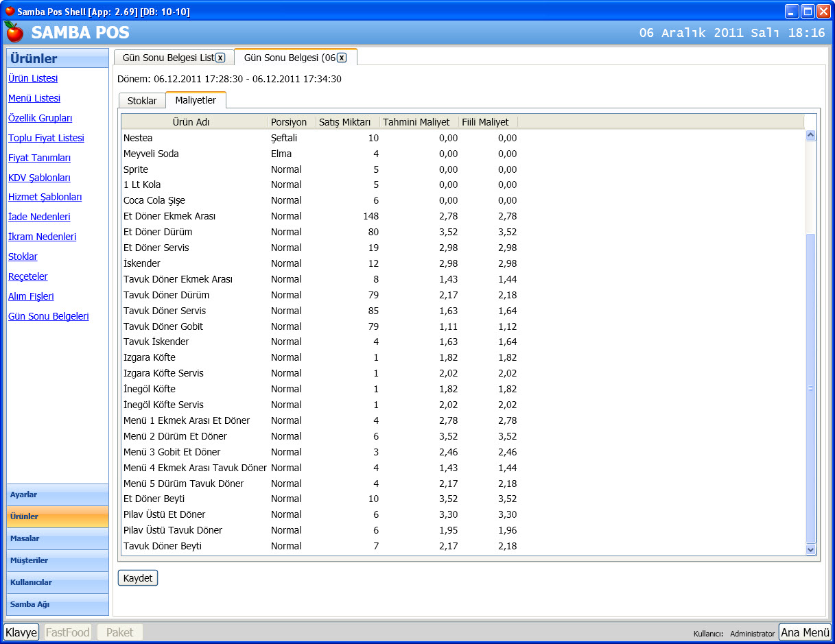Open the Müşteriler panel section
This screenshot has width=835, height=644.
tap(58, 560)
